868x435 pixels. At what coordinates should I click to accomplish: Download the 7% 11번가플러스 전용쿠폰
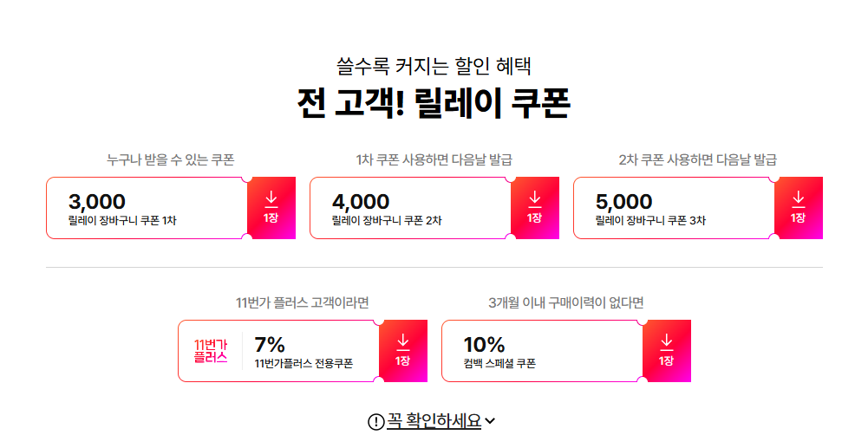pos(403,351)
